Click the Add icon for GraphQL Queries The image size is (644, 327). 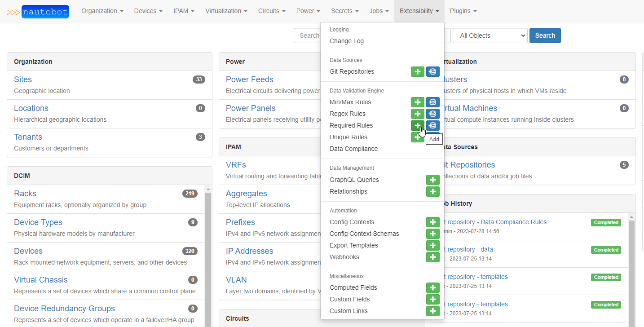[x=432, y=180]
